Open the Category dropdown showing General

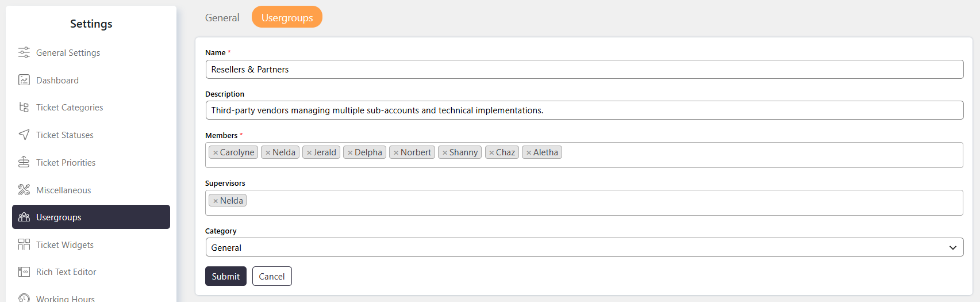pyautogui.click(x=585, y=247)
